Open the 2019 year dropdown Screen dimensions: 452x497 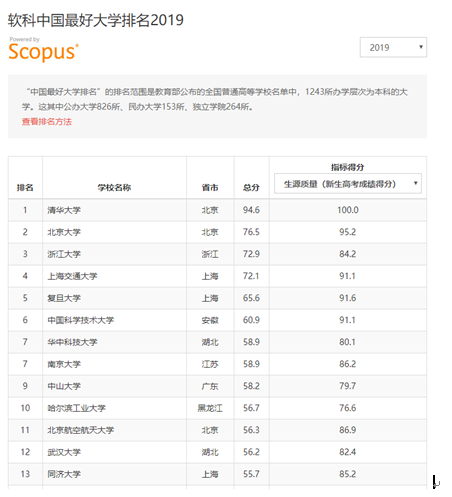393,47
